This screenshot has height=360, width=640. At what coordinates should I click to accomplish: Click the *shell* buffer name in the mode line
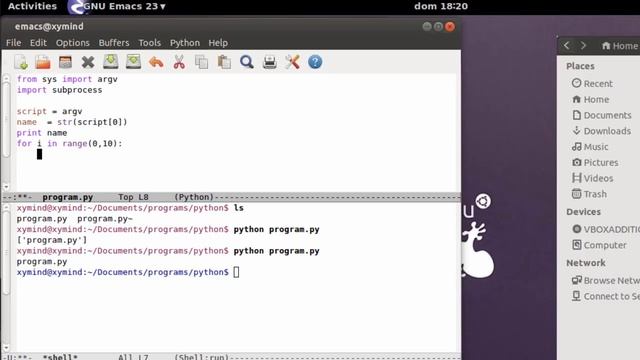pyautogui.click(x=60, y=357)
